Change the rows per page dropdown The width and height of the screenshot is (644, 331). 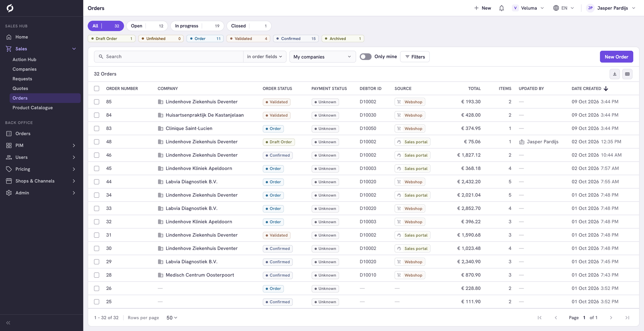pos(172,318)
